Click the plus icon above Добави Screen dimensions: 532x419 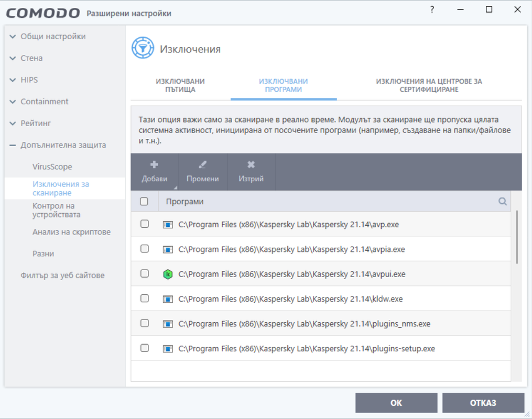pos(155,165)
